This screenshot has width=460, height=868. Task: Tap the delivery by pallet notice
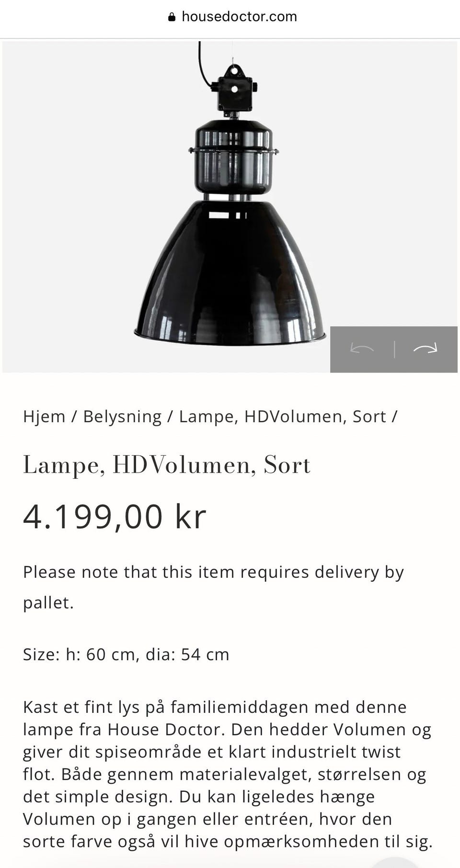214,587
